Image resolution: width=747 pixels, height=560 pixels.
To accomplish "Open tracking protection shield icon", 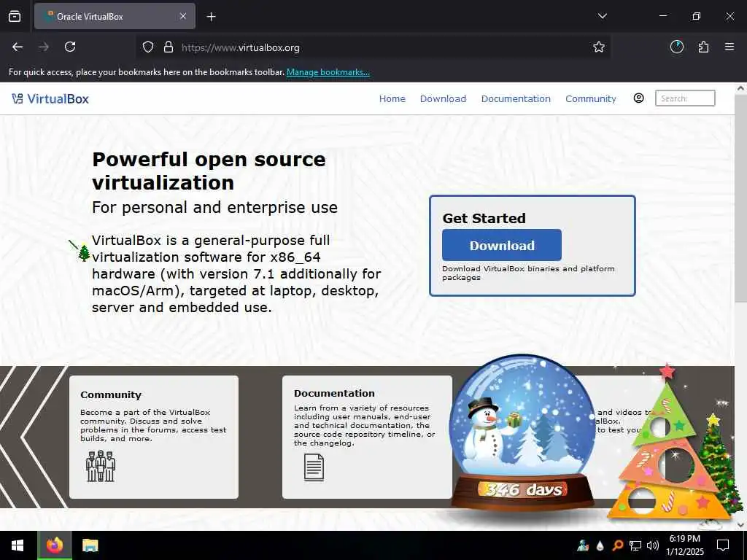I will click(x=148, y=47).
